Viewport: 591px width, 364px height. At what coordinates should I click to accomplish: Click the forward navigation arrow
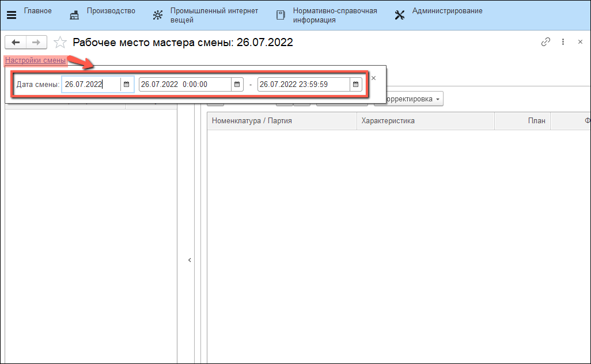tap(36, 42)
